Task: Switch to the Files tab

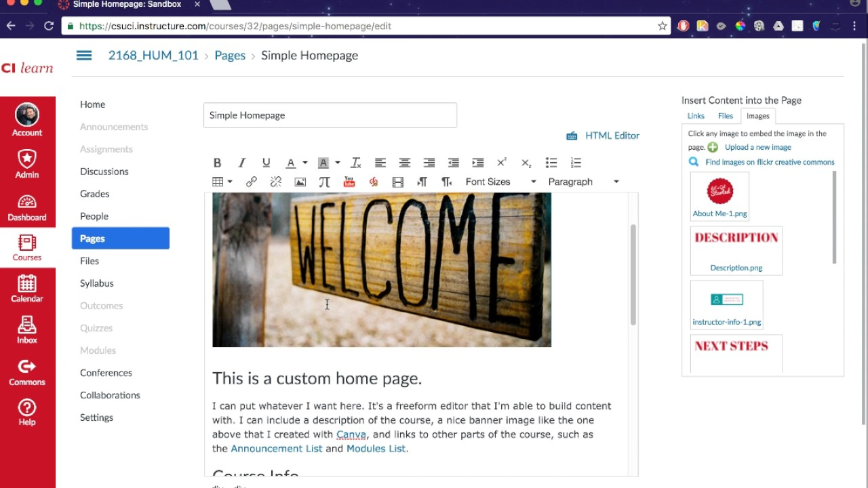Action: click(725, 116)
